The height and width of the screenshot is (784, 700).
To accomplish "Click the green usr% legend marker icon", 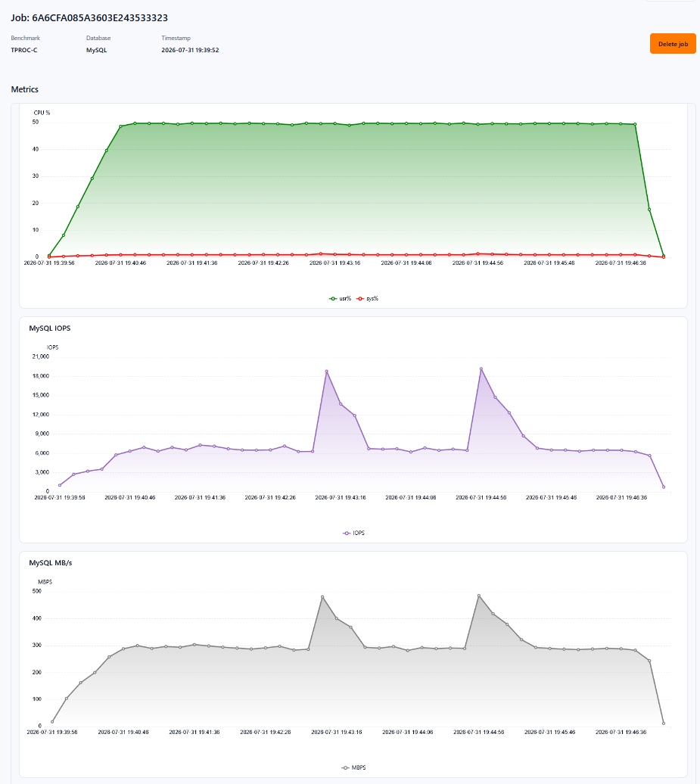I will click(332, 298).
